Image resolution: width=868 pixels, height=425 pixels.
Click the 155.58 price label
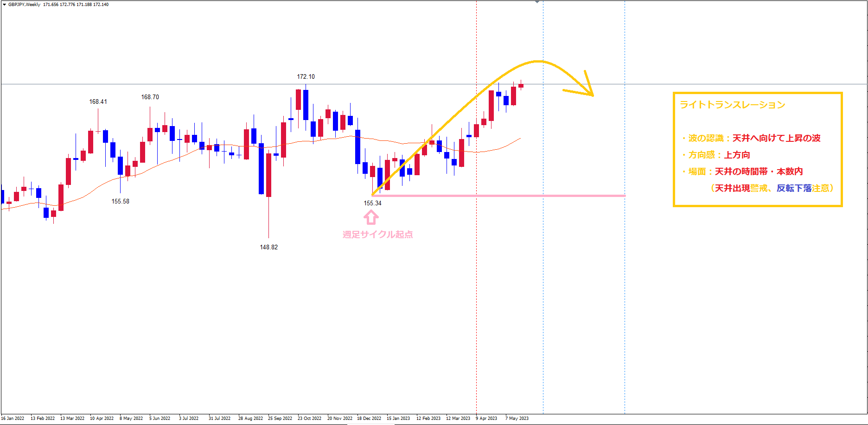click(120, 202)
